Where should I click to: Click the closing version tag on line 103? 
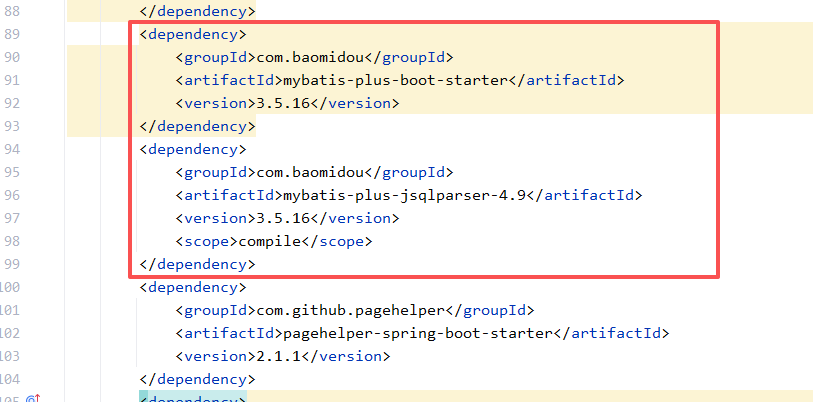tap(346, 357)
